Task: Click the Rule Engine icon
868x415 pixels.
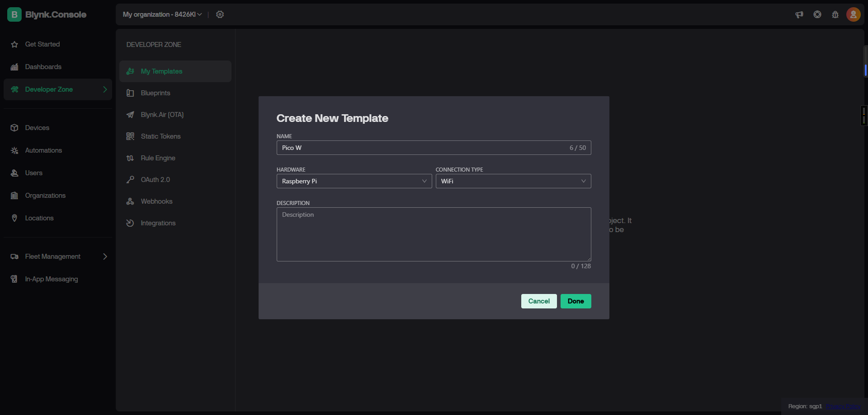Action: click(x=130, y=158)
